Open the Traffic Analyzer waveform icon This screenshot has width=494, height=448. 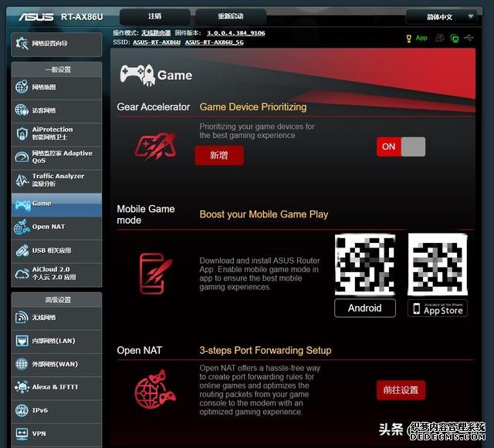point(22,180)
